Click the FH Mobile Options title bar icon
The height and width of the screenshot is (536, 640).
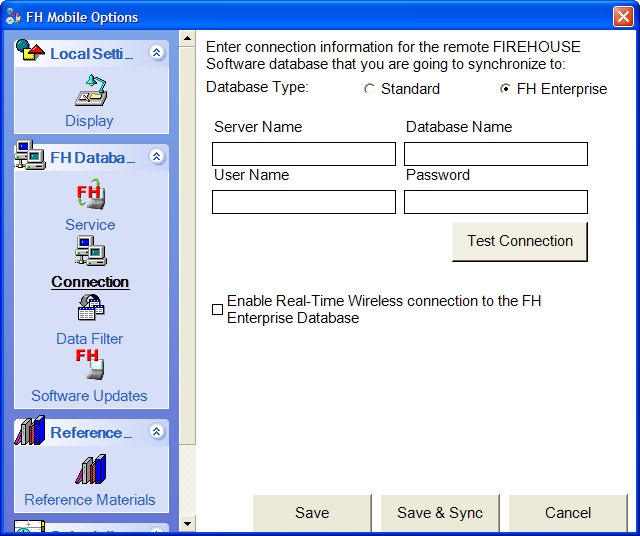click(x=13, y=17)
